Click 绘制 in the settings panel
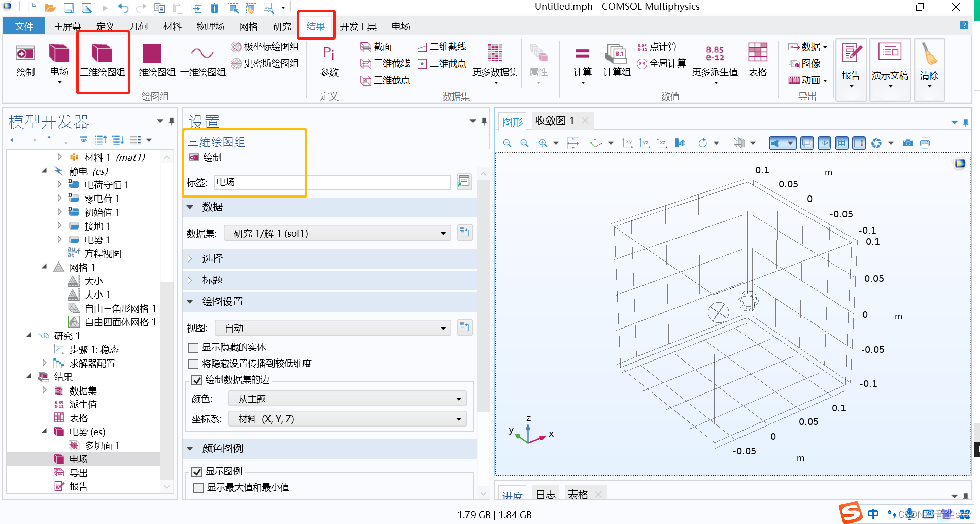 tap(206, 158)
